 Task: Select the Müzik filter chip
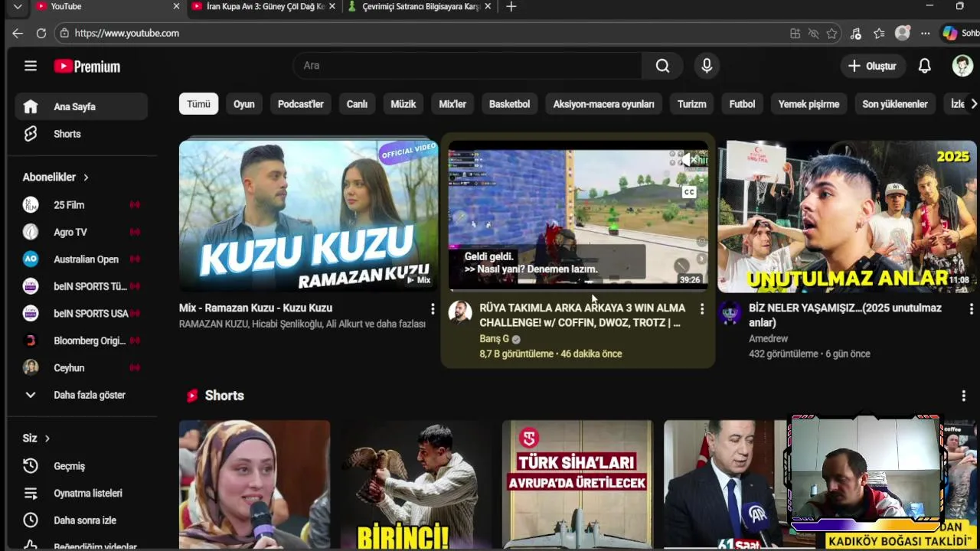point(403,104)
